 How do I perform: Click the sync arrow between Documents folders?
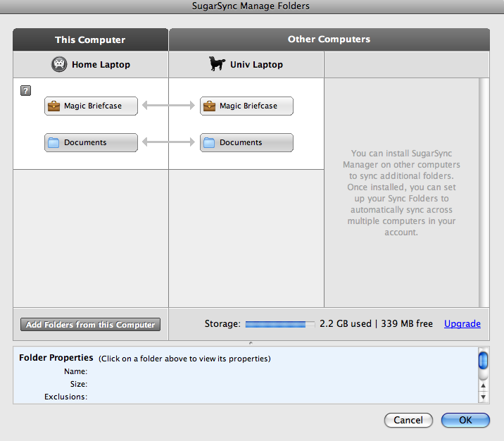(168, 142)
